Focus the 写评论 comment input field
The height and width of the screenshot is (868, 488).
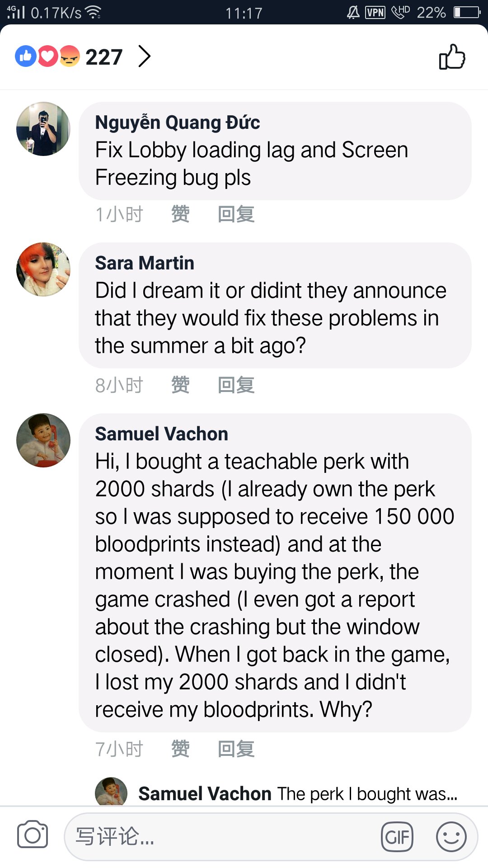(x=221, y=837)
